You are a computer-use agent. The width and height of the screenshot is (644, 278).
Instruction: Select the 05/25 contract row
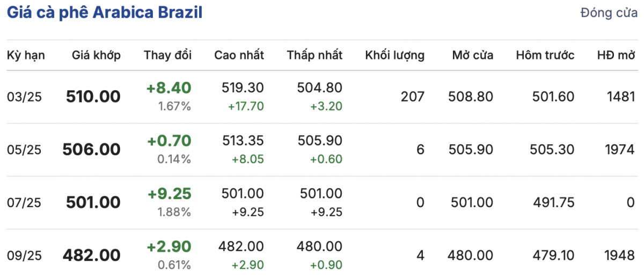pos(24,150)
